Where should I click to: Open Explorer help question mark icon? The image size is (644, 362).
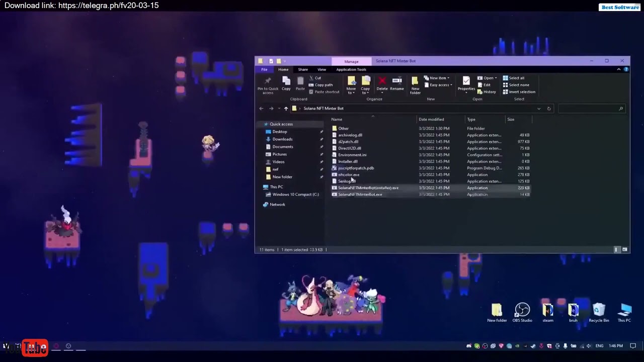626,69
